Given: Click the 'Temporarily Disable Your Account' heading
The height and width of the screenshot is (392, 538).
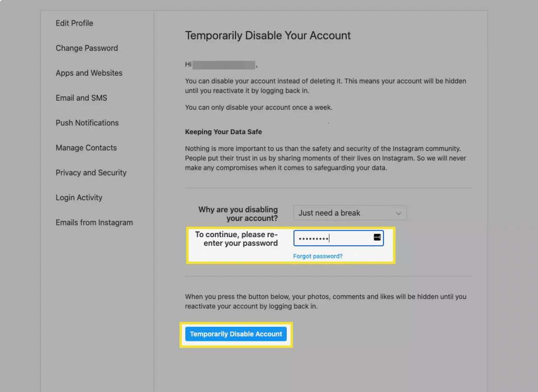Looking at the screenshot, I should (x=268, y=36).
